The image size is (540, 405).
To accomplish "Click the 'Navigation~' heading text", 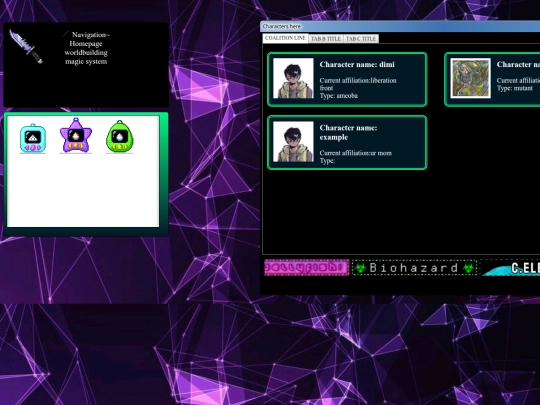I will click(x=91, y=35).
